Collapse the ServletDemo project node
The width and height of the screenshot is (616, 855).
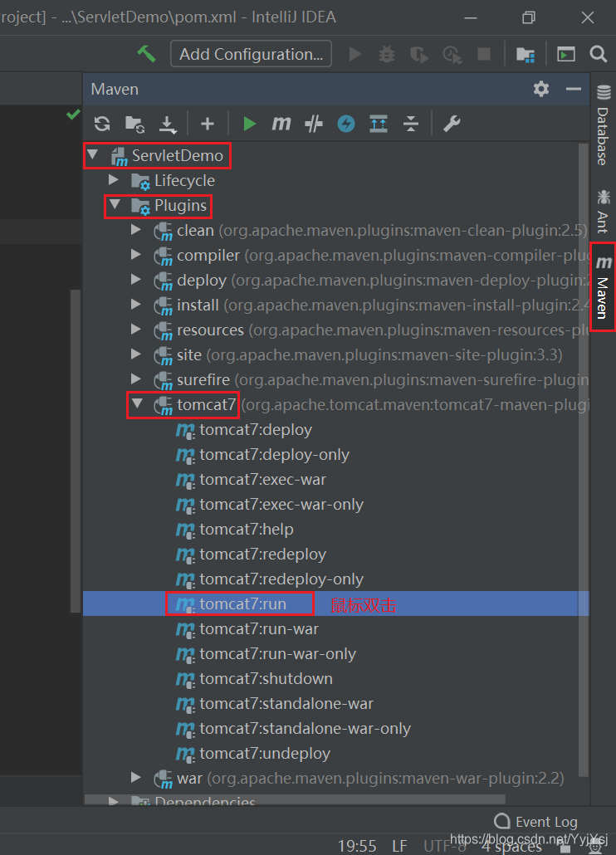point(93,155)
